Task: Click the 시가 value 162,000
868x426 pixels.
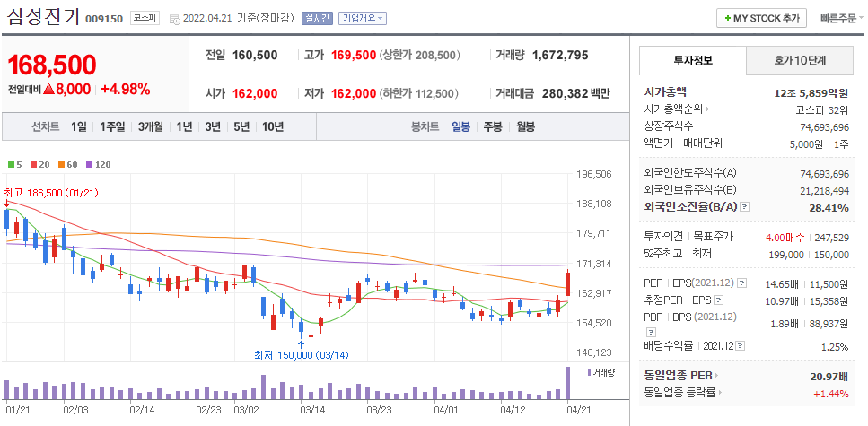Action: (x=255, y=93)
